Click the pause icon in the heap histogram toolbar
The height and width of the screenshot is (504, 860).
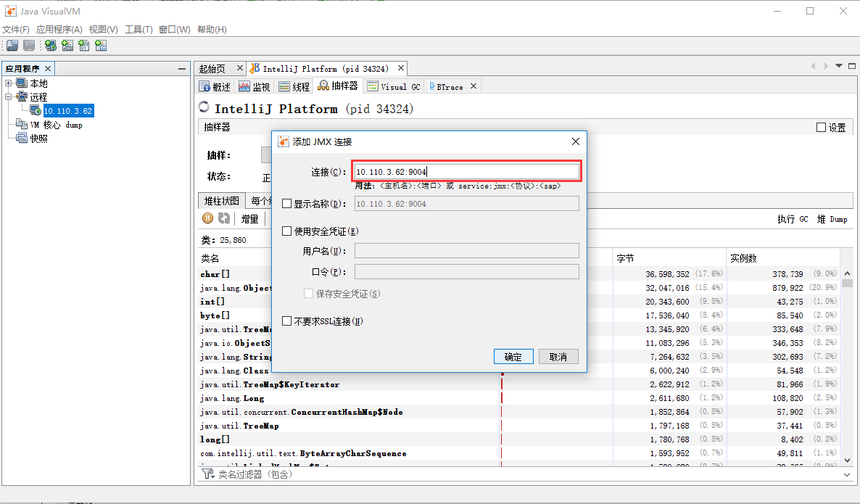pos(208,218)
